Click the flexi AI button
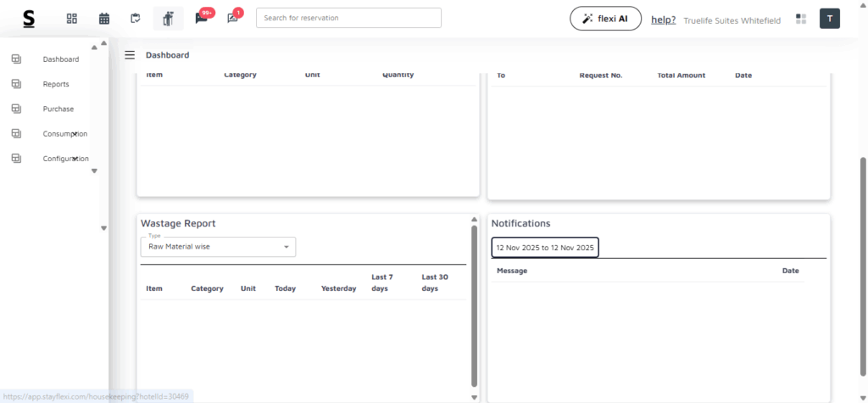868x403 pixels. coord(605,19)
